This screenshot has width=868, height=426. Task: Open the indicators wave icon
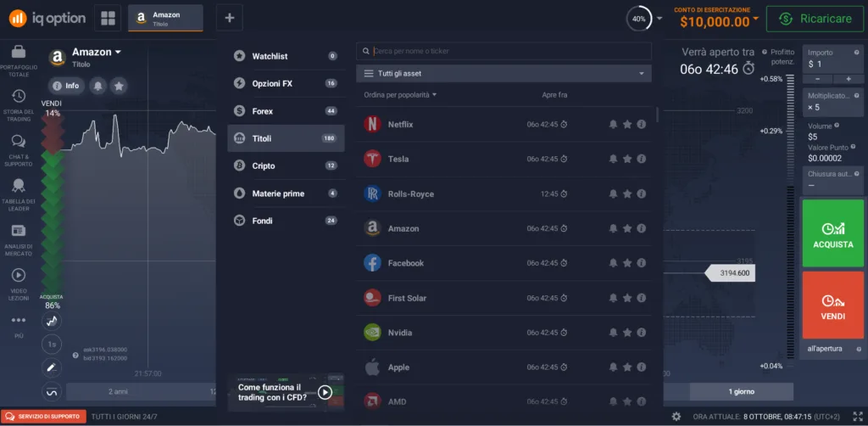tap(52, 392)
